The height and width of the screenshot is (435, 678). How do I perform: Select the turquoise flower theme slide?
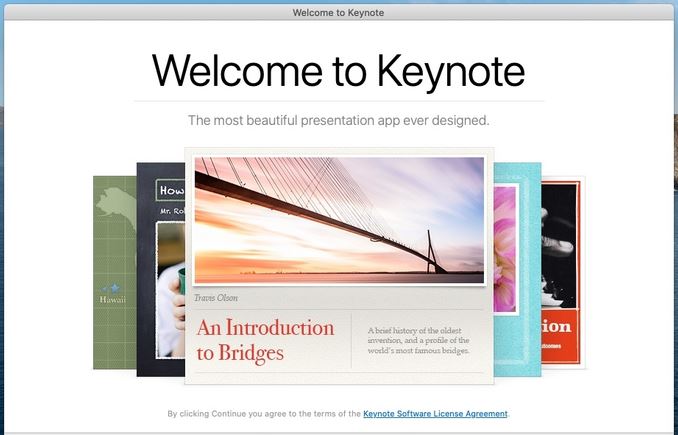tap(518, 269)
